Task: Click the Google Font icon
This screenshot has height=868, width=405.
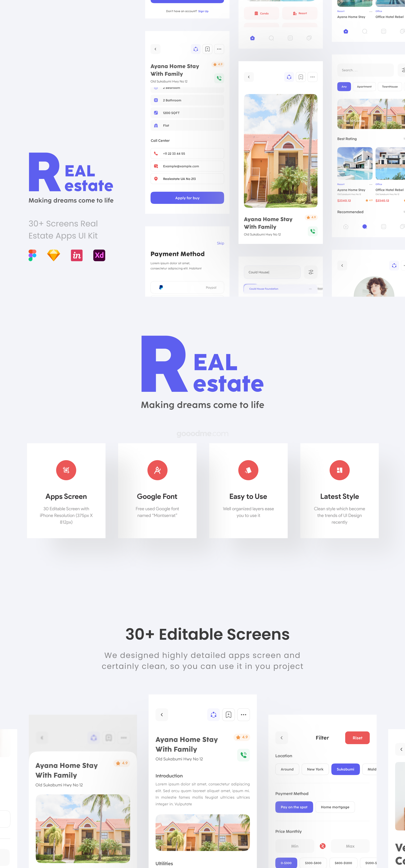Action: (157, 470)
